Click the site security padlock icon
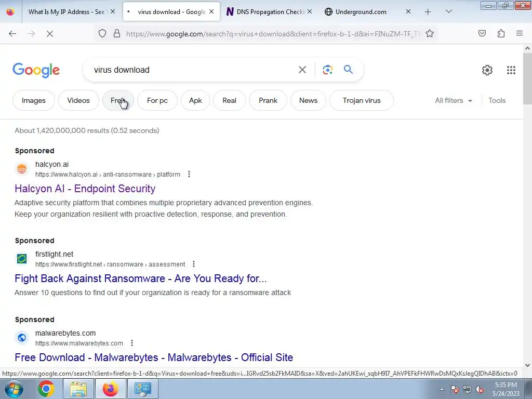Viewport: 532px width, 399px height. click(x=117, y=33)
